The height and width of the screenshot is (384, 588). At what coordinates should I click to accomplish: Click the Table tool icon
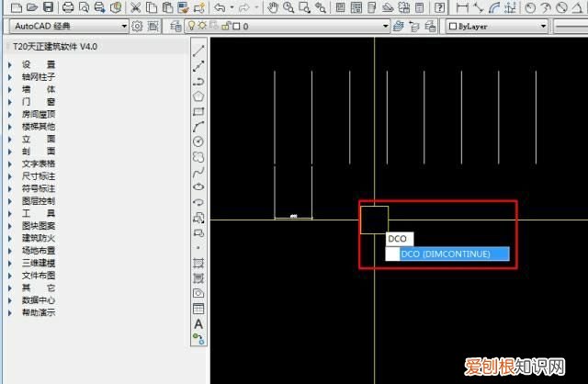click(198, 309)
